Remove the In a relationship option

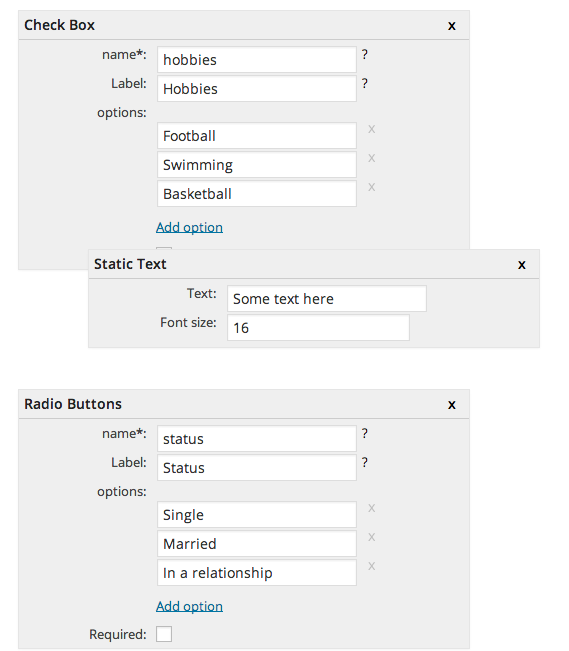[372, 566]
